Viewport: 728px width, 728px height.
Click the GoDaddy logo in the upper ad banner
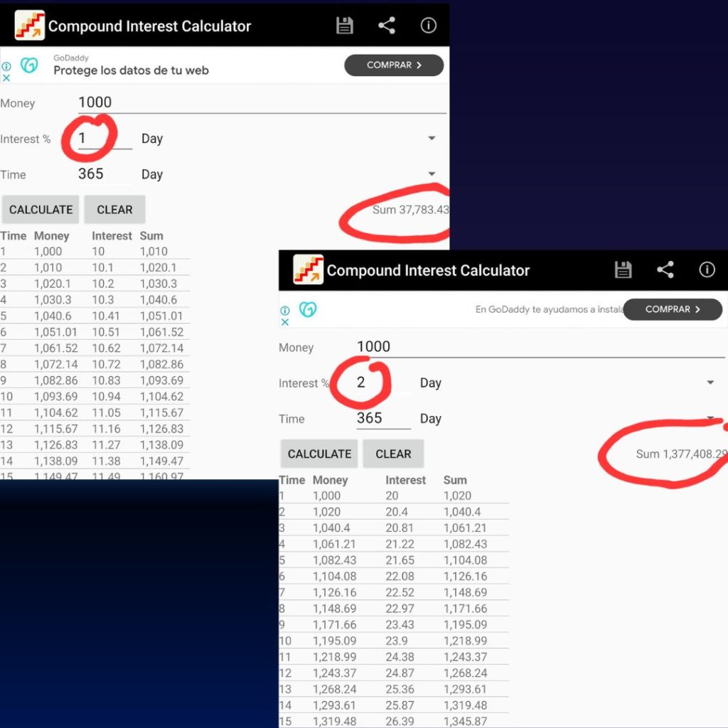click(29, 65)
